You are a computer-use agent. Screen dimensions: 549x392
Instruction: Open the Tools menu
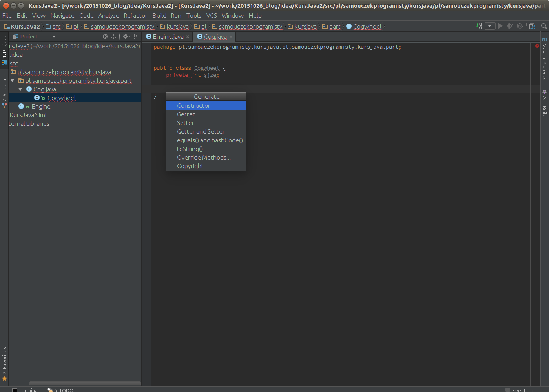point(193,15)
